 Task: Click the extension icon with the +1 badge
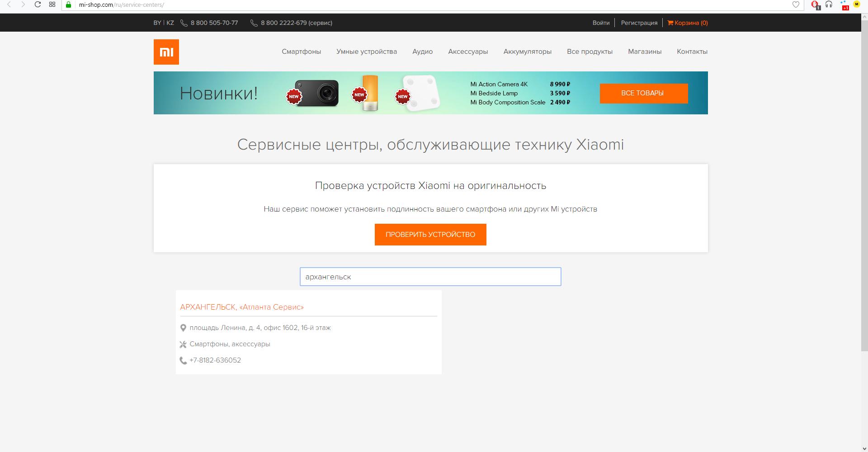[844, 5]
